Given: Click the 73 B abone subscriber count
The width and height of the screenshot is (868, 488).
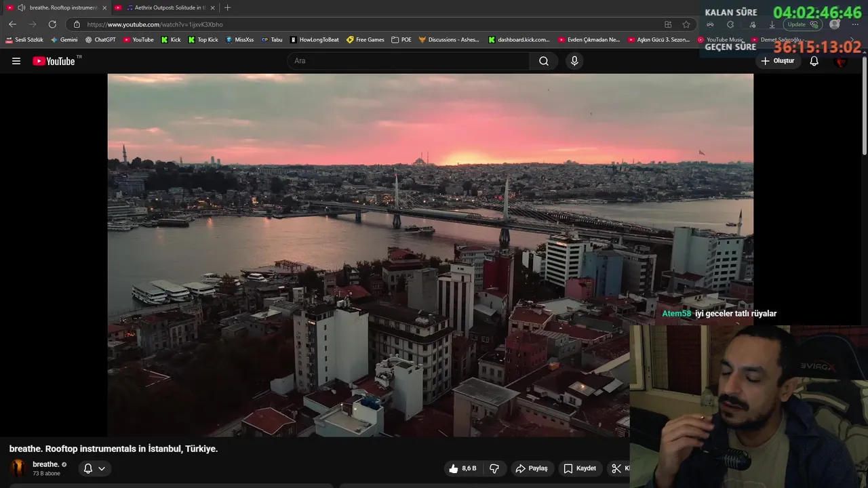Looking at the screenshot, I should (x=47, y=473).
